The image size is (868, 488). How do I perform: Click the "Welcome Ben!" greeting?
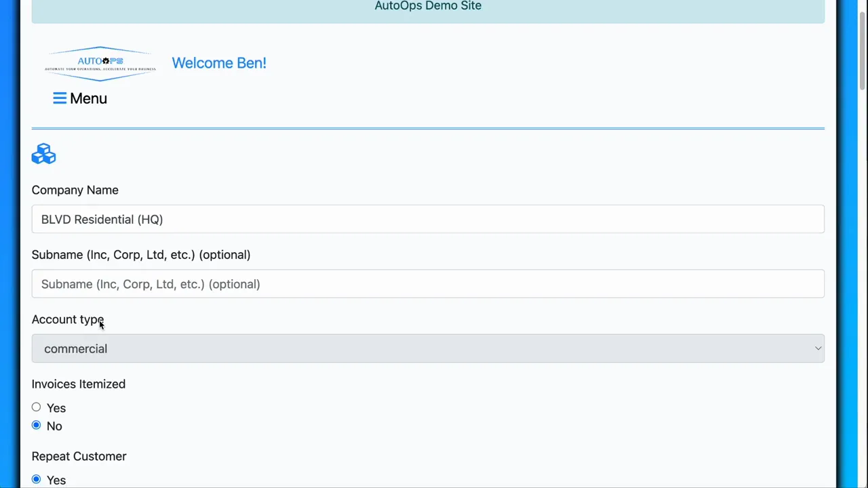[219, 63]
